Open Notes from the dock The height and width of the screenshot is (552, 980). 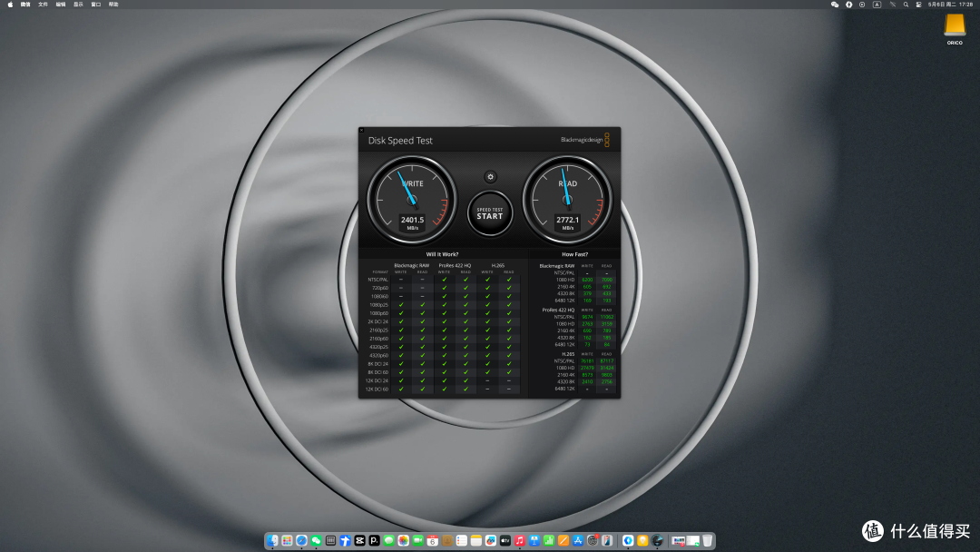tap(475, 540)
